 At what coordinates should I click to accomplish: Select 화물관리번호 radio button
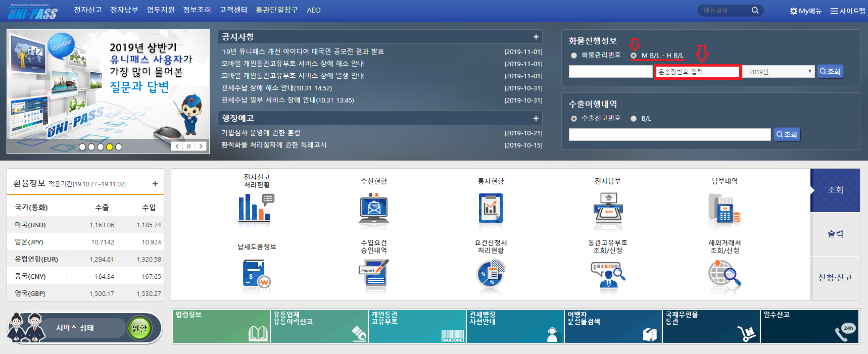[x=573, y=56]
